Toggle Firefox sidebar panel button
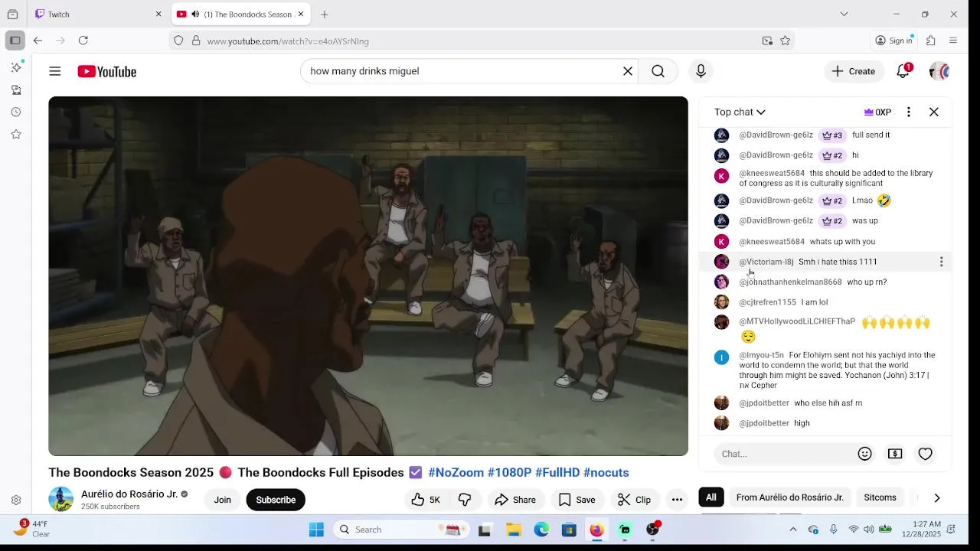980x551 pixels. point(15,41)
